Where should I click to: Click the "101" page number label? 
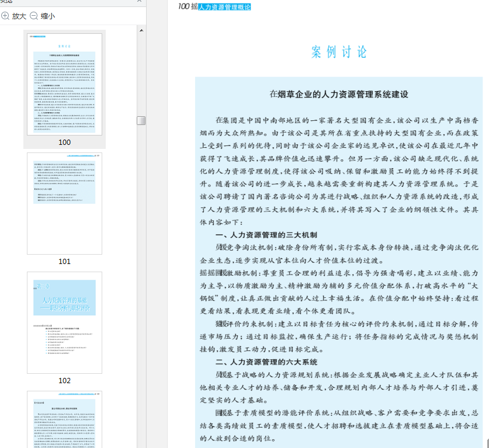(64, 261)
